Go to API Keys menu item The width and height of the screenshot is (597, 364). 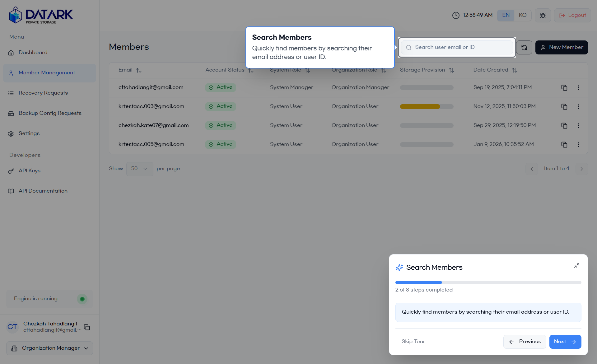point(29,171)
